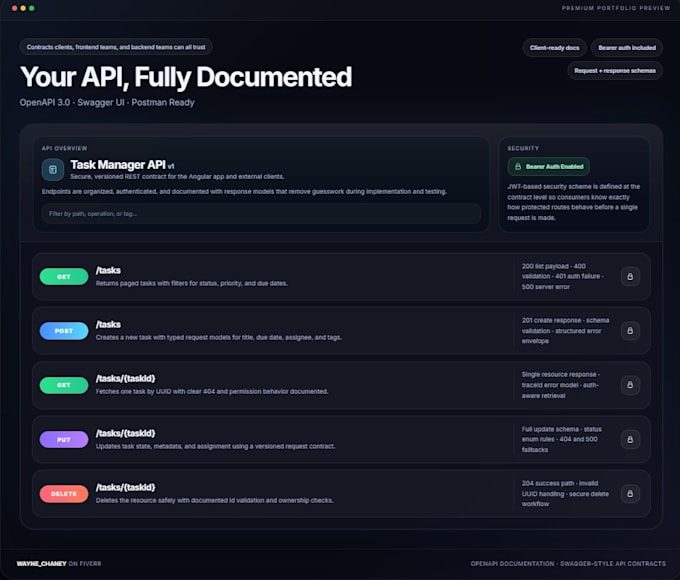Image resolution: width=680 pixels, height=580 pixels.
Task: Click the 'Your API, Fully Documented' heading
Action: [x=186, y=77]
